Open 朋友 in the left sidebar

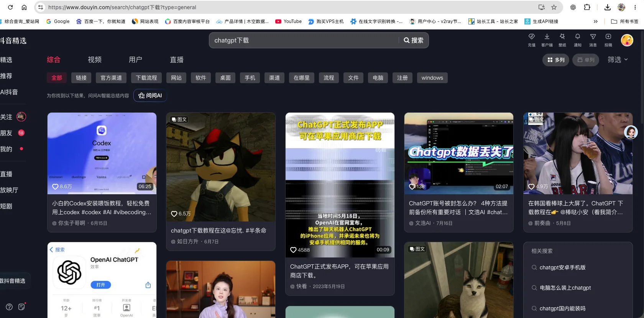tap(6, 133)
